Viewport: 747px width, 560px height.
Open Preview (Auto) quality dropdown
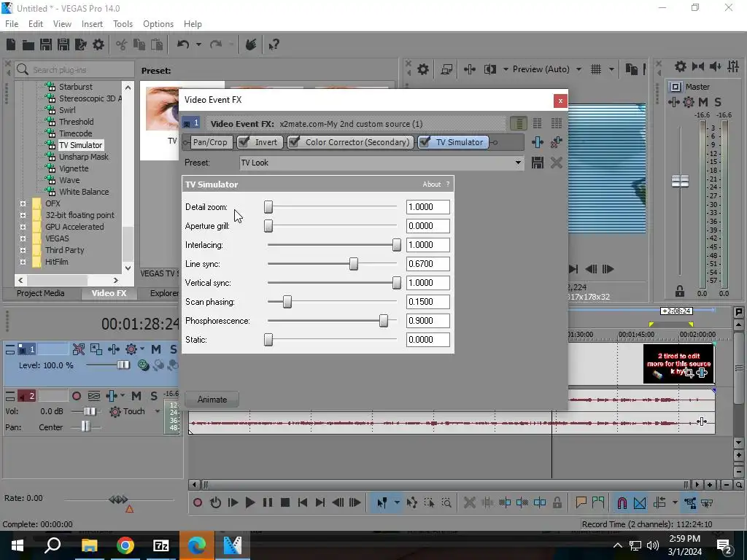(x=578, y=69)
